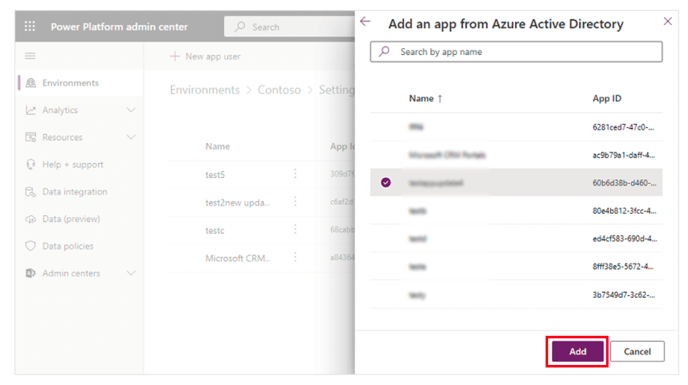Collapse navigation with the hamburger menu icon
The width and height of the screenshot is (688, 385).
pyautogui.click(x=30, y=56)
